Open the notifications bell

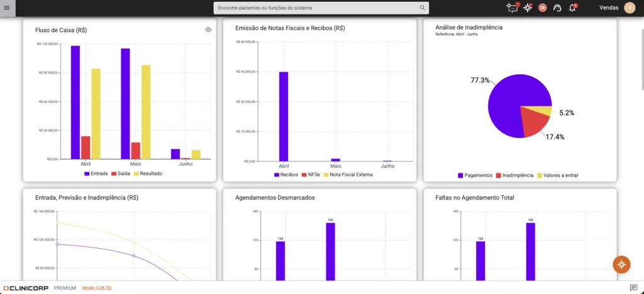click(x=572, y=8)
